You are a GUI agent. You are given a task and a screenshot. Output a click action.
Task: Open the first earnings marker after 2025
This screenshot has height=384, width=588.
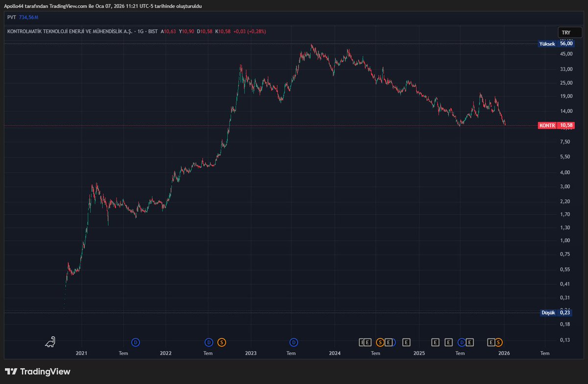point(435,342)
